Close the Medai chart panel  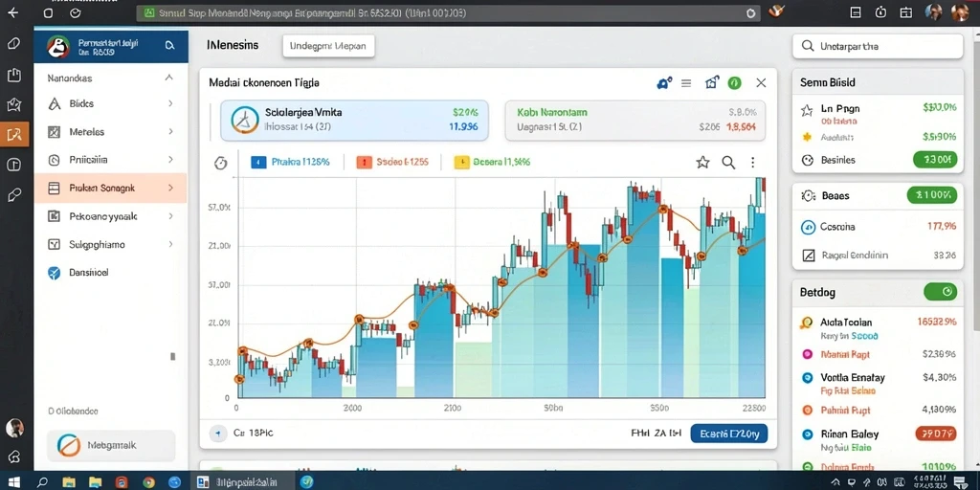point(761,82)
